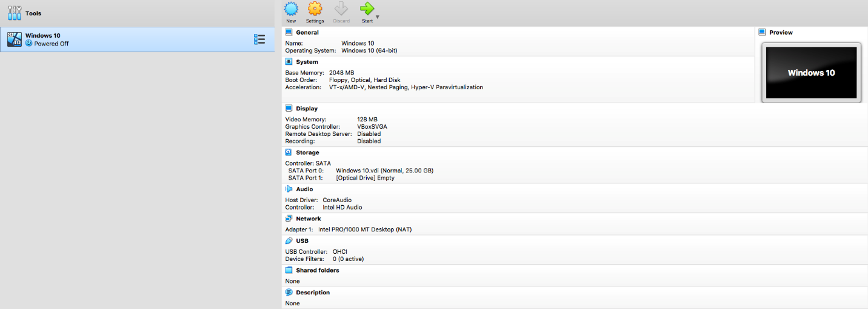Screen dimensions: 868x309
Task: Open the Storage settings header link
Action: (307, 153)
